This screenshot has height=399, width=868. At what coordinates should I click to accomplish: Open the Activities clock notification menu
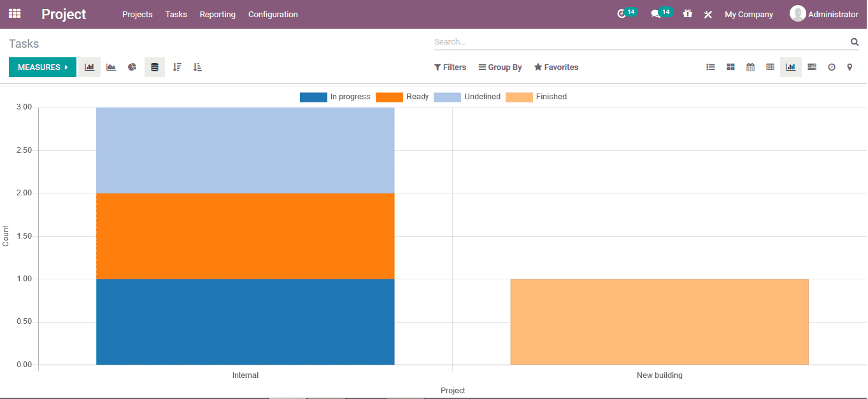622,12
